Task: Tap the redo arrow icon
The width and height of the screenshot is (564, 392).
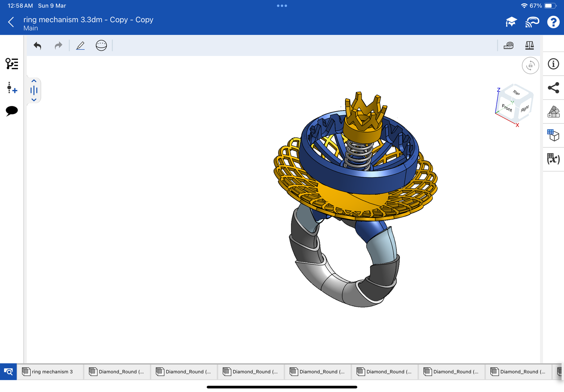Action: point(58,46)
